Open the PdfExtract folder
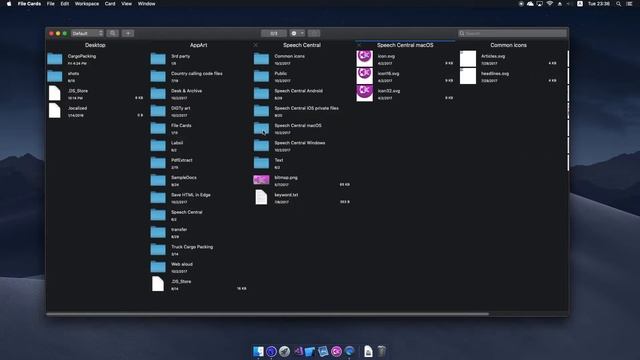The height and width of the screenshot is (360, 640). click(158, 163)
